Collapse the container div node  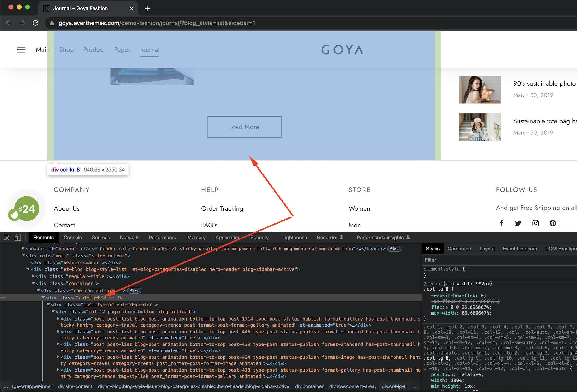coord(33,283)
